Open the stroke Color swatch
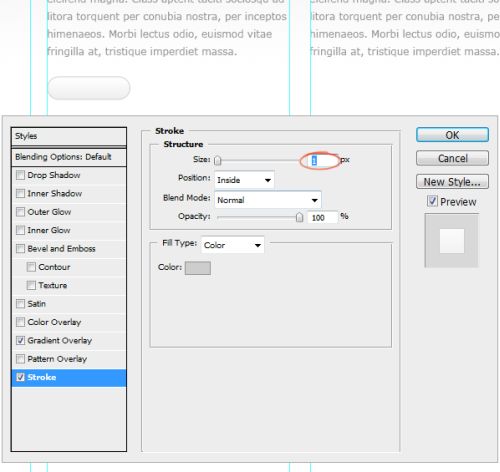Image resolution: width=500 pixels, height=472 pixels. point(198,268)
